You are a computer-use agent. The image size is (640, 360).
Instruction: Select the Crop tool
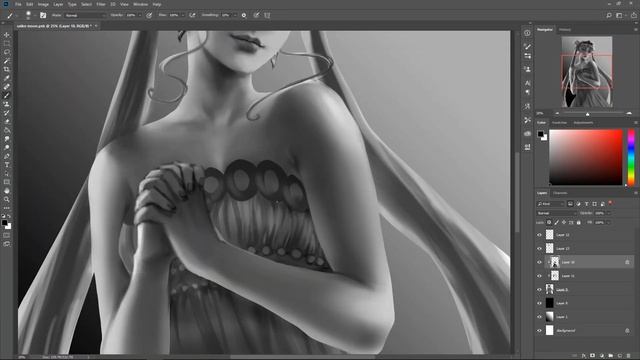tap(7, 69)
